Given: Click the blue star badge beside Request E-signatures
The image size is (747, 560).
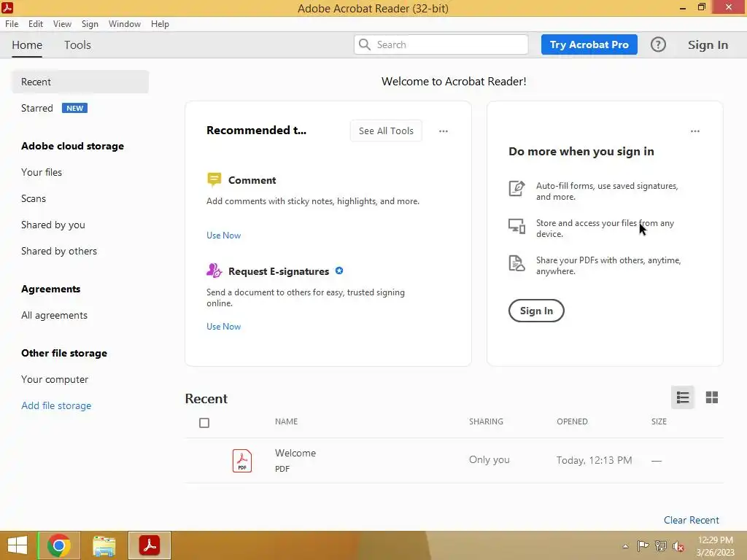Looking at the screenshot, I should (339, 271).
